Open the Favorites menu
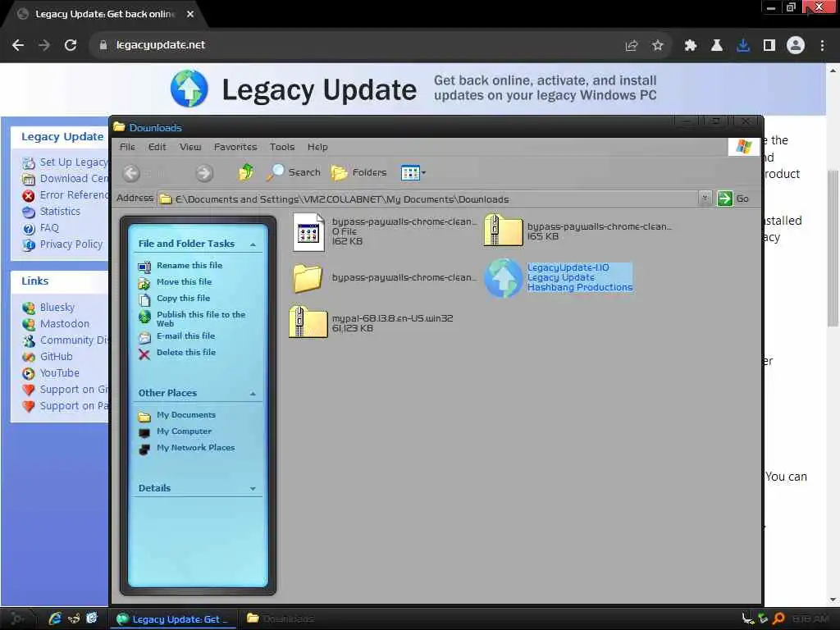 tap(235, 147)
